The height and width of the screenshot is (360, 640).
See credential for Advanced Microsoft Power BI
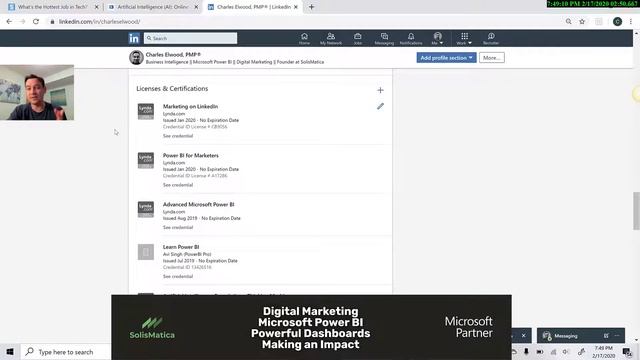(x=178, y=227)
